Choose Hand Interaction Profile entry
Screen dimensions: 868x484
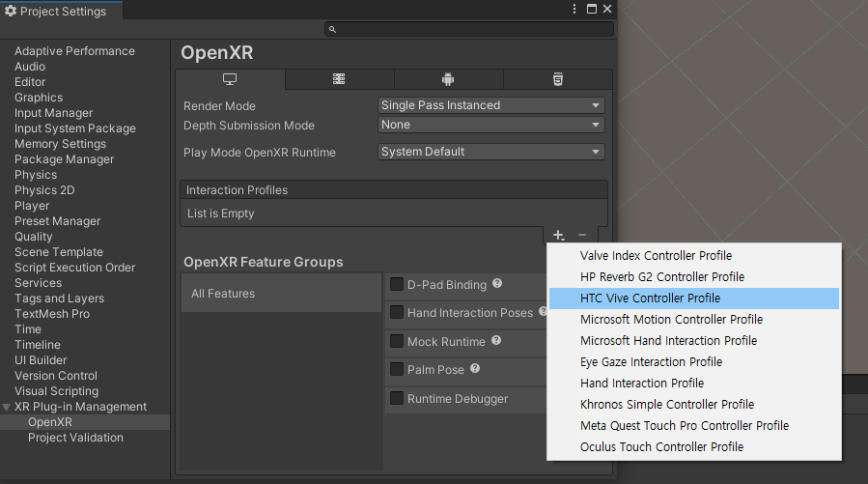693,384
